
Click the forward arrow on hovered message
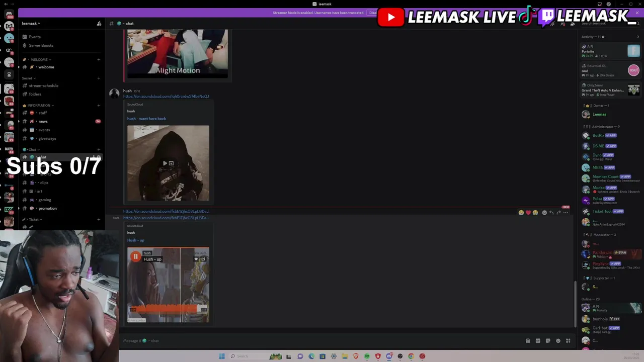pos(558,213)
